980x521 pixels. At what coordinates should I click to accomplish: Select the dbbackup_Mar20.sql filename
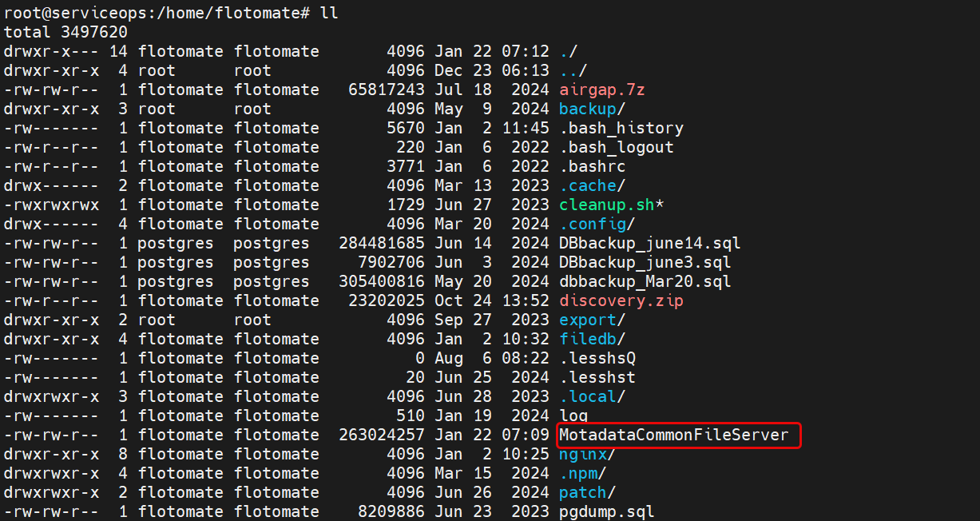(x=645, y=281)
